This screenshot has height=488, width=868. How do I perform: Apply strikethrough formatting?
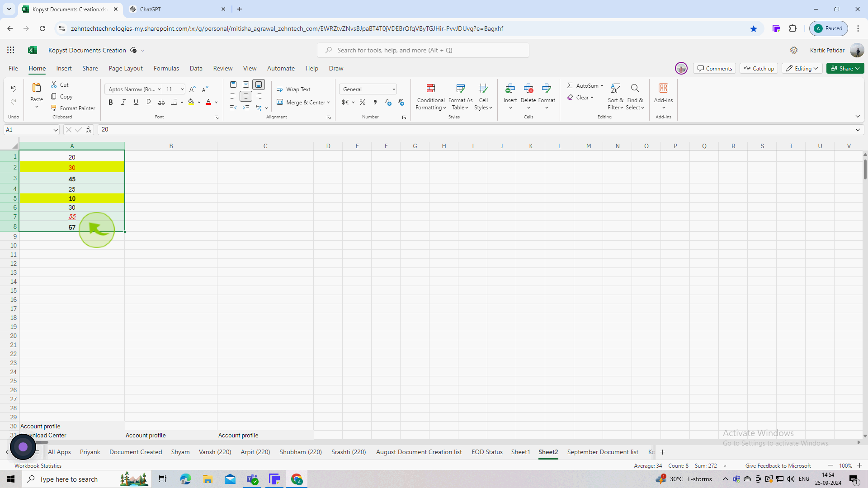pyautogui.click(x=161, y=103)
